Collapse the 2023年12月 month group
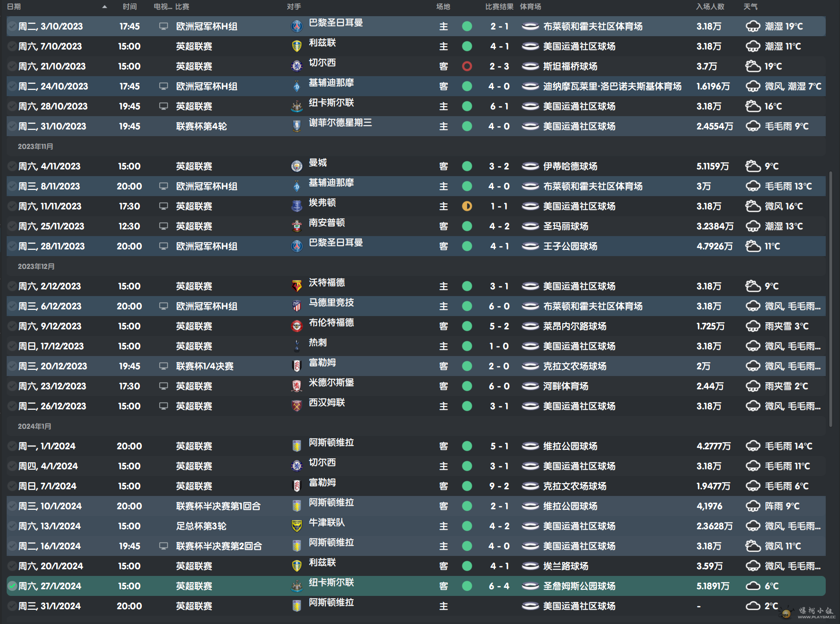Viewport: 840px width, 624px height. coord(36,267)
